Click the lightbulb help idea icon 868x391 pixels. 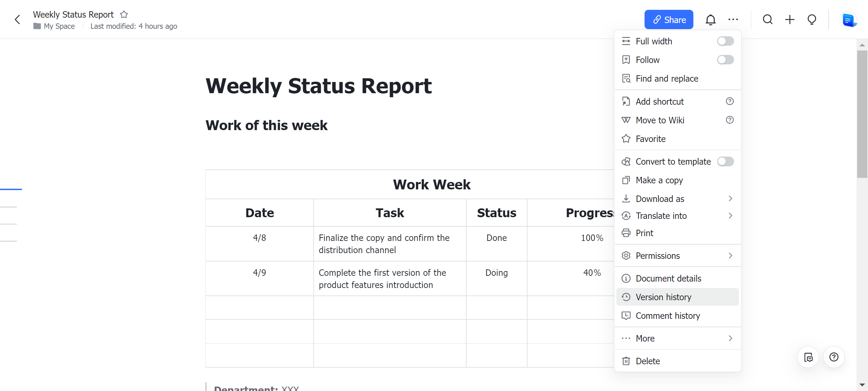click(812, 19)
